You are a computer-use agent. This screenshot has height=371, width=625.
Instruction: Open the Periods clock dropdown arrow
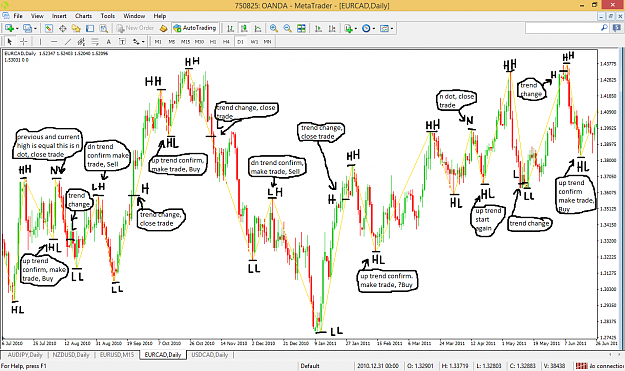coord(373,29)
